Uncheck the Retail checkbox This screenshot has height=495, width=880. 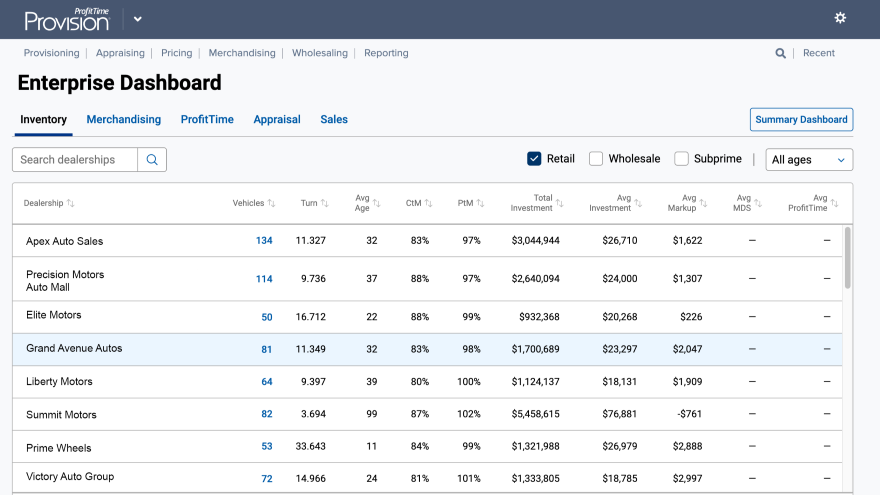[x=535, y=159]
